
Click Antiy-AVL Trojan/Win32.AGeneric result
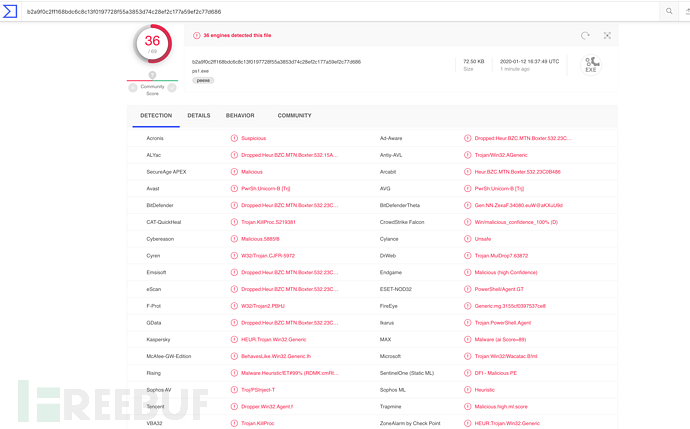(x=501, y=155)
